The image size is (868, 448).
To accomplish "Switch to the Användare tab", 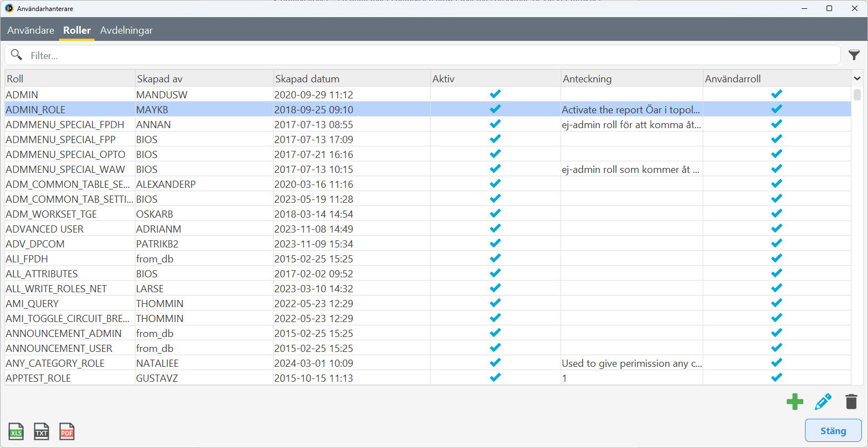I will point(30,30).
